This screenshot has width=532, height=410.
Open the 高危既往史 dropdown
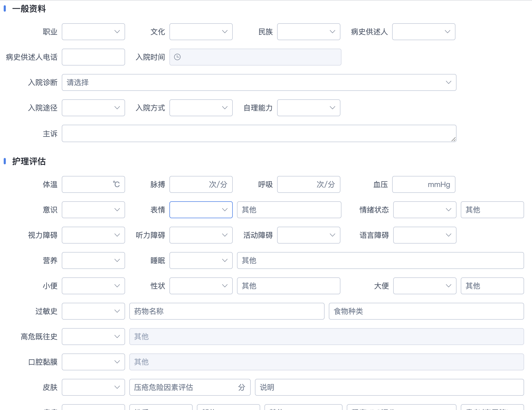coord(93,337)
